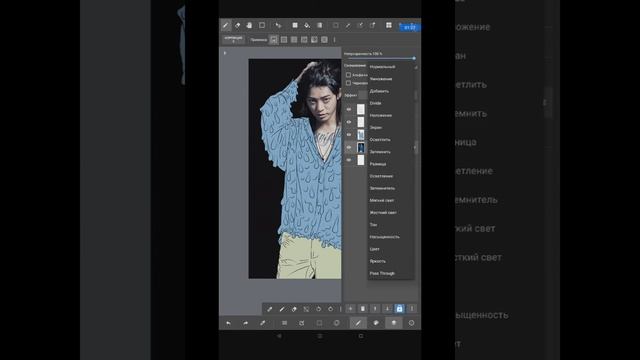Open layer more-options three-dot menu
The height and width of the screenshot is (360, 640).
coord(411,309)
